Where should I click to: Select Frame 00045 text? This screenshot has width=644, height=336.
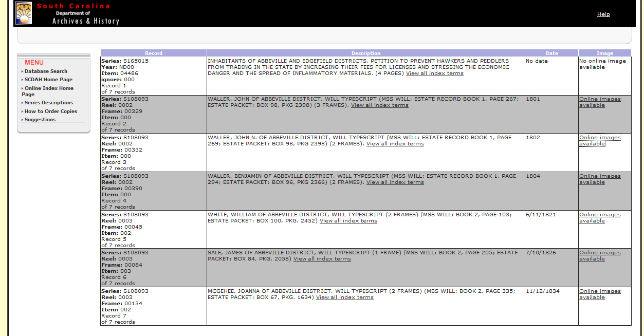pos(122,227)
